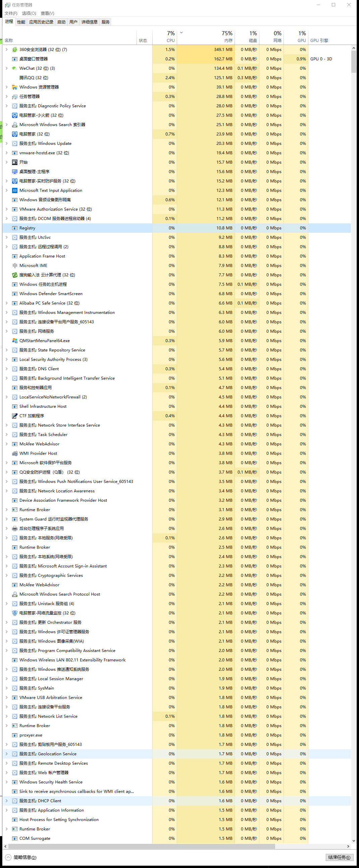Click the 搜狗输入法 云计算代理 icon

pos(14,275)
